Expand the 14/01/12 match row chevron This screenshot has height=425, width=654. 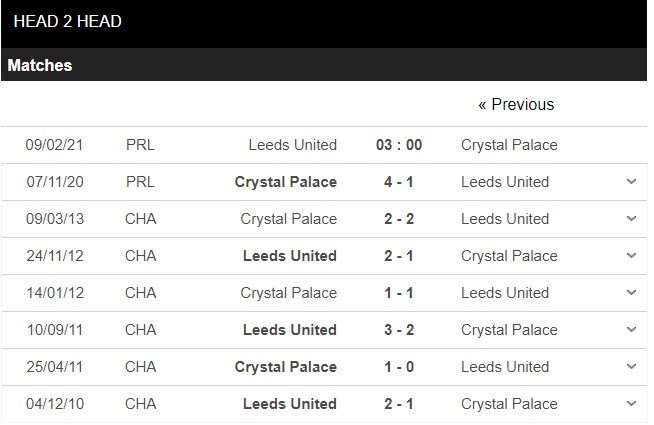(x=630, y=293)
